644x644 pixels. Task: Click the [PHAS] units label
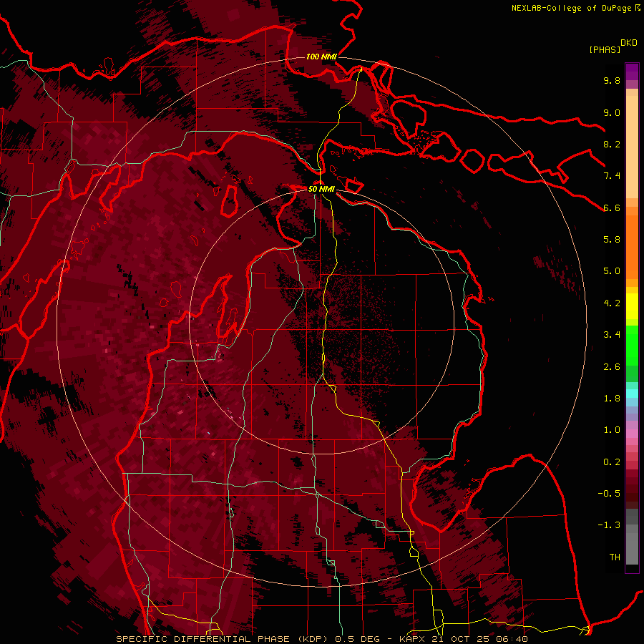tap(605, 49)
